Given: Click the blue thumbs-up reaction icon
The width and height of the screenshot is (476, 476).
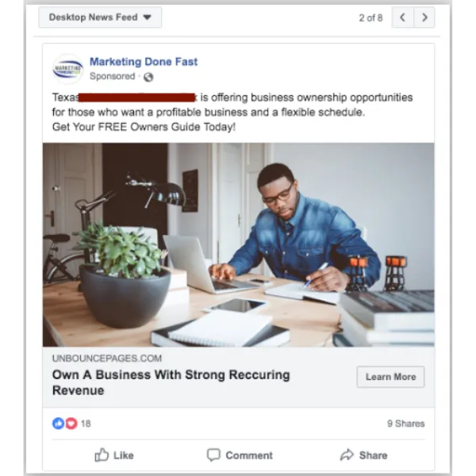Looking at the screenshot, I should 58,423.
